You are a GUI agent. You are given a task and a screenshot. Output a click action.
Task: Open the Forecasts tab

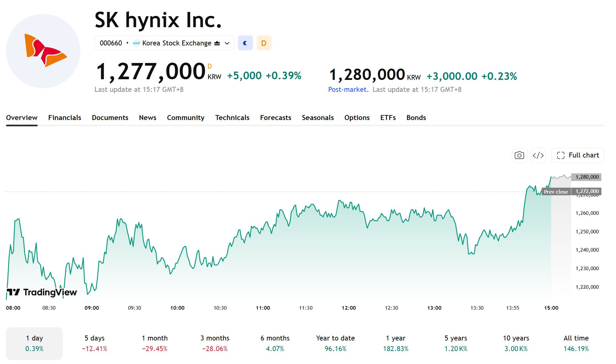[x=275, y=118]
